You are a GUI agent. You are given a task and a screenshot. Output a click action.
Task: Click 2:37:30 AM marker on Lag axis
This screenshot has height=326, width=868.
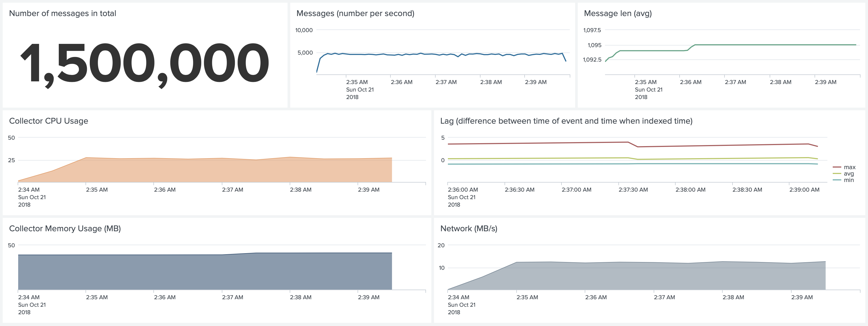(x=633, y=190)
